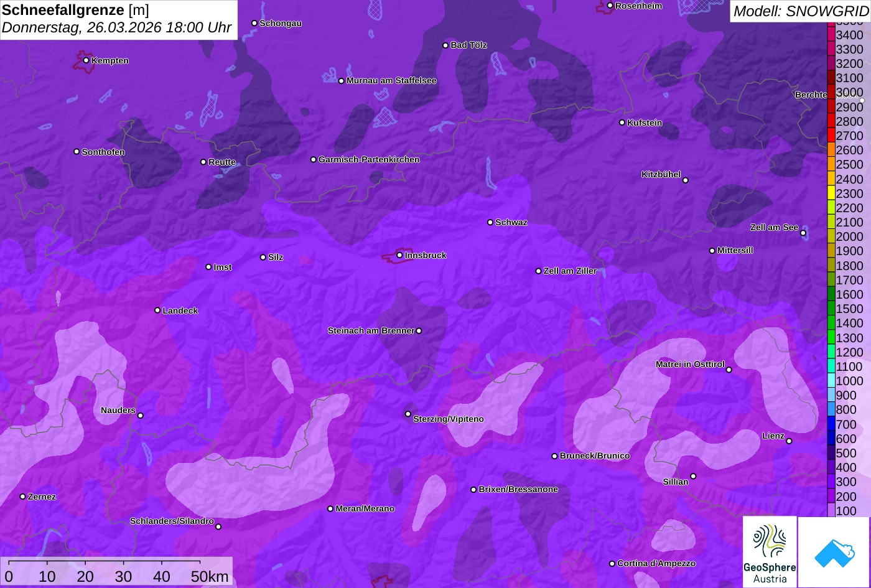
Task: Click the 700 blue legend swatch
Action: [x=831, y=424]
